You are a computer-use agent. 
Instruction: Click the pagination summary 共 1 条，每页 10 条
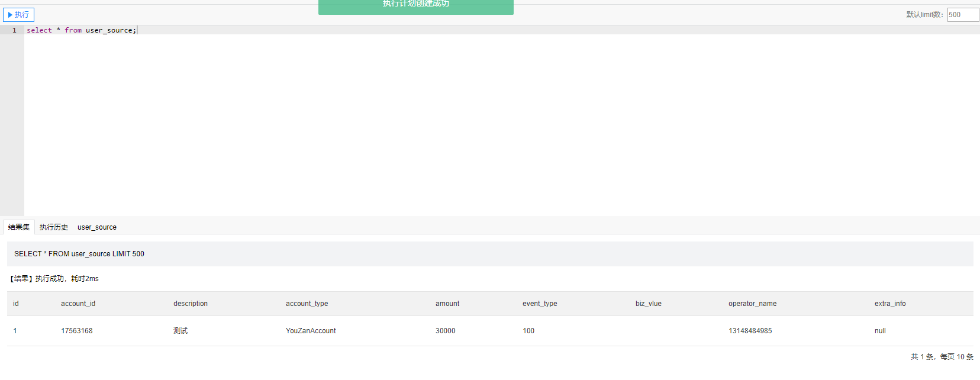pos(942,357)
